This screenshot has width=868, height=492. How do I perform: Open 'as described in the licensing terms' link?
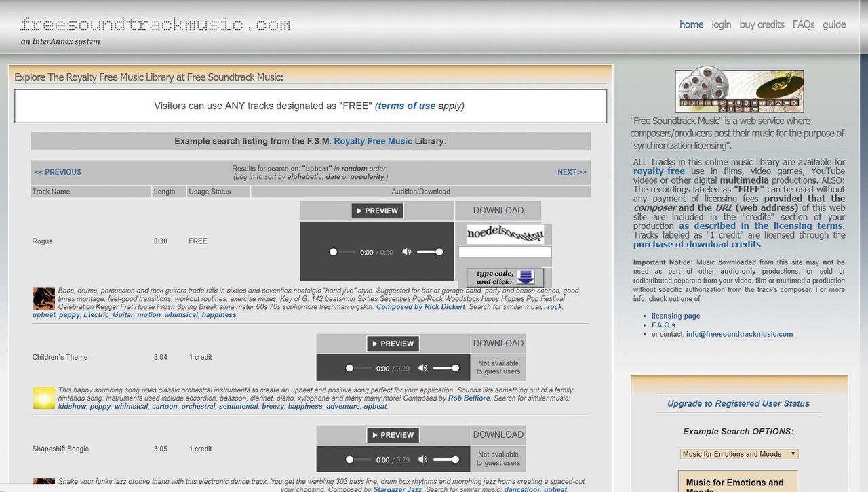761,226
